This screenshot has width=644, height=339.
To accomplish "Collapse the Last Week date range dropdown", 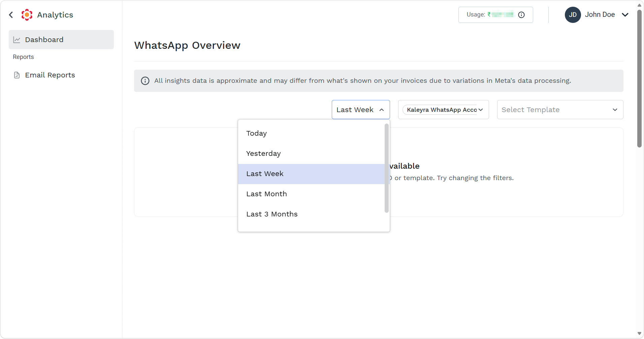I will click(x=361, y=110).
